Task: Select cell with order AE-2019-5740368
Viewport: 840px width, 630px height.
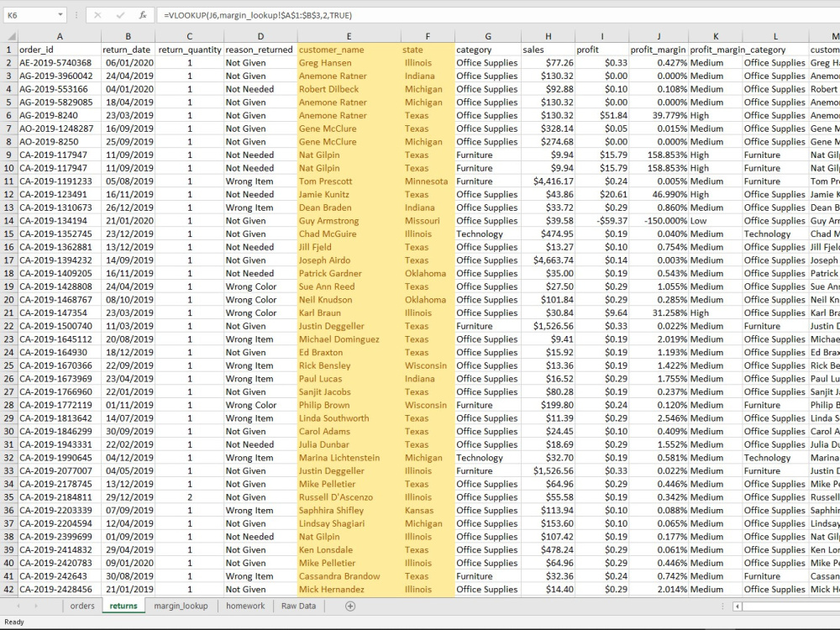Action: pyautogui.click(x=60, y=63)
